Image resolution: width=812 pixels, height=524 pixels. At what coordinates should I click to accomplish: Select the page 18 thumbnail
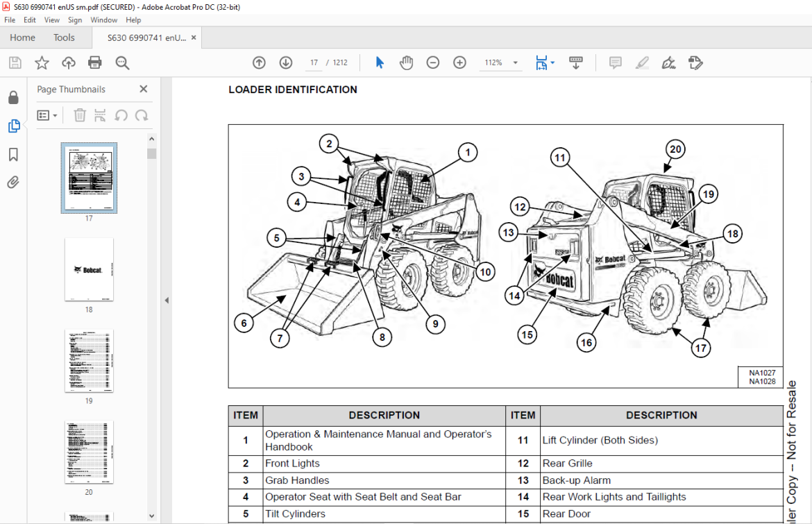[89, 270]
